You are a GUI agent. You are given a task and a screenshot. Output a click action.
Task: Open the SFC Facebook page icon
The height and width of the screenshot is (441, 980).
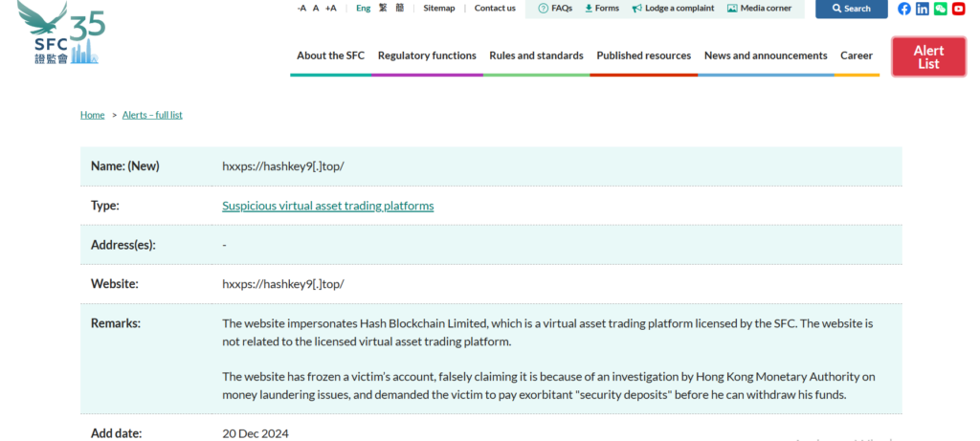pos(903,9)
